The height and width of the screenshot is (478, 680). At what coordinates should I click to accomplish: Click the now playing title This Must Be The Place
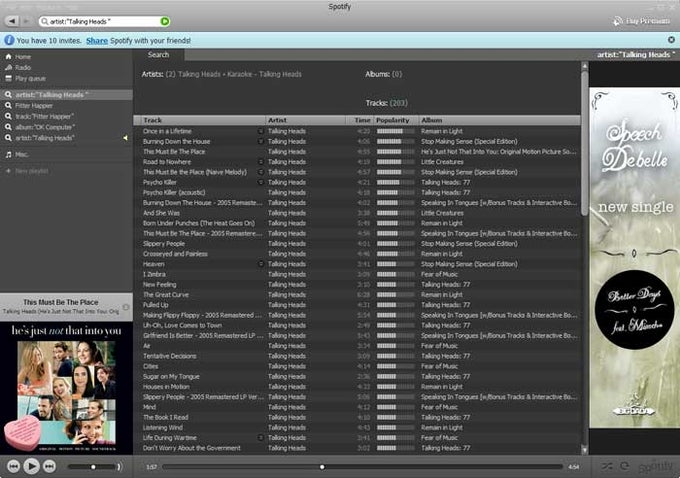[x=61, y=302]
